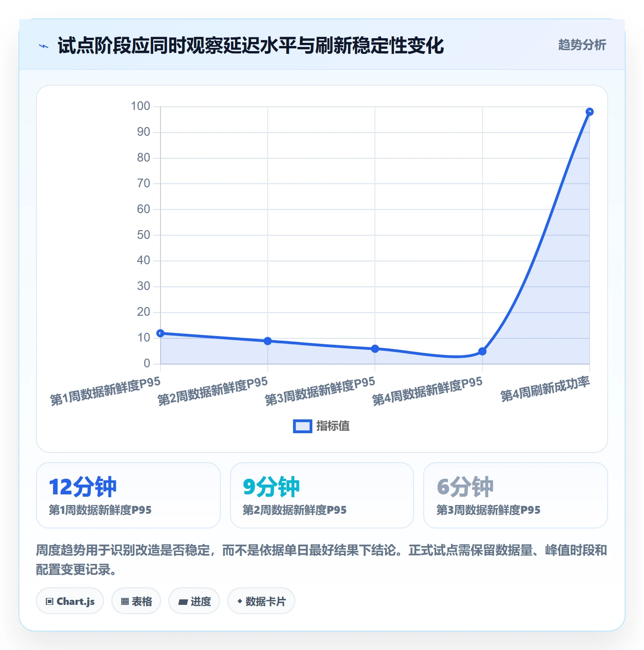Click the 第3周数据新鲜度P95 x-axis label
The image size is (644, 650).
[320, 392]
